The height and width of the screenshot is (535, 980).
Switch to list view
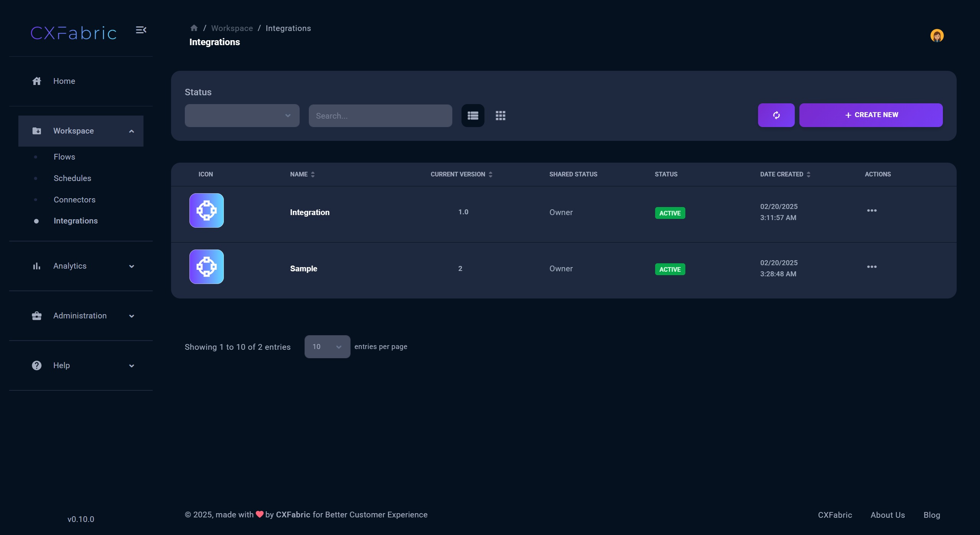[473, 116]
